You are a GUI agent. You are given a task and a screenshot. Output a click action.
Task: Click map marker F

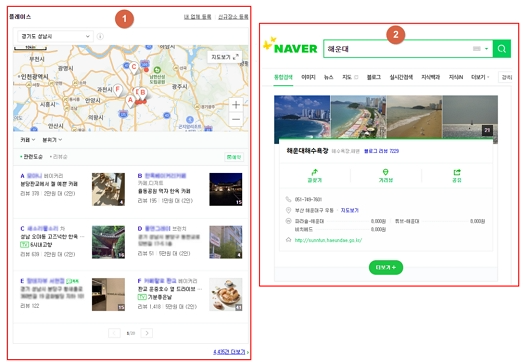click(117, 90)
